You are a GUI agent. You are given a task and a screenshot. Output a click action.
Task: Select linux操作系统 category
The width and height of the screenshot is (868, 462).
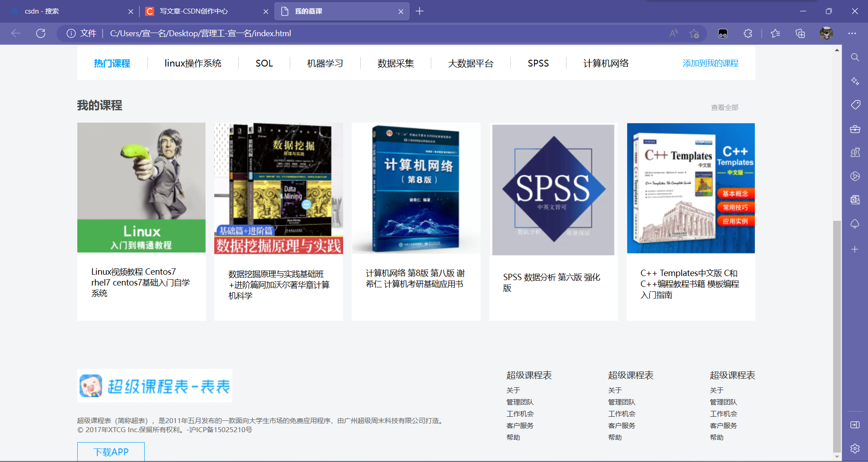tap(193, 63)
